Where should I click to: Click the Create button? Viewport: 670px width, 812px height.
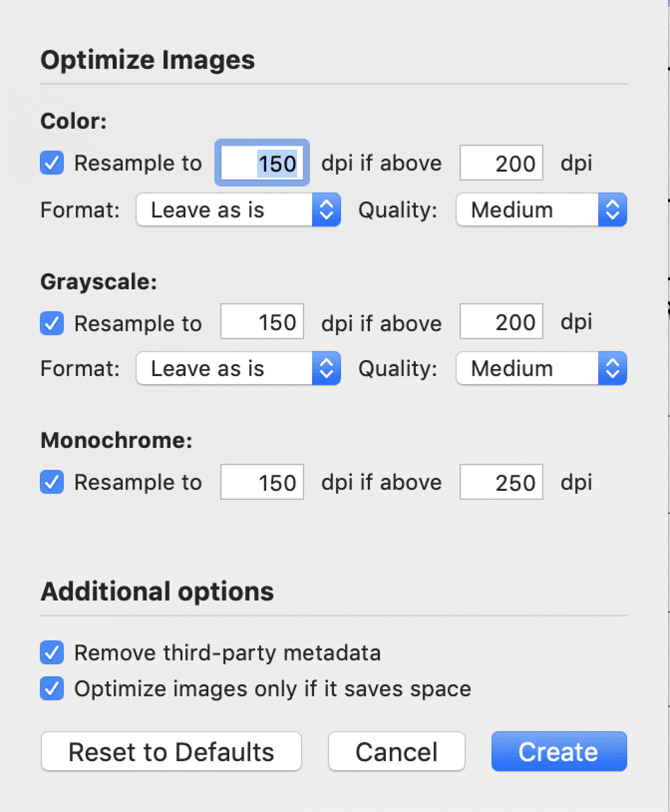(x=559, y=752)
